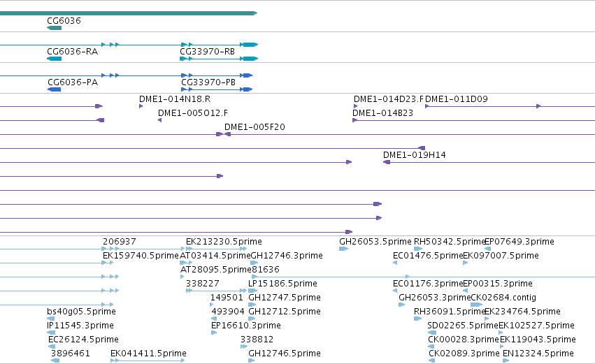The height and width of the screenshot is (364, 595).
Task: Click the CG6036-PA coding glyph
Action: (55, 89)
